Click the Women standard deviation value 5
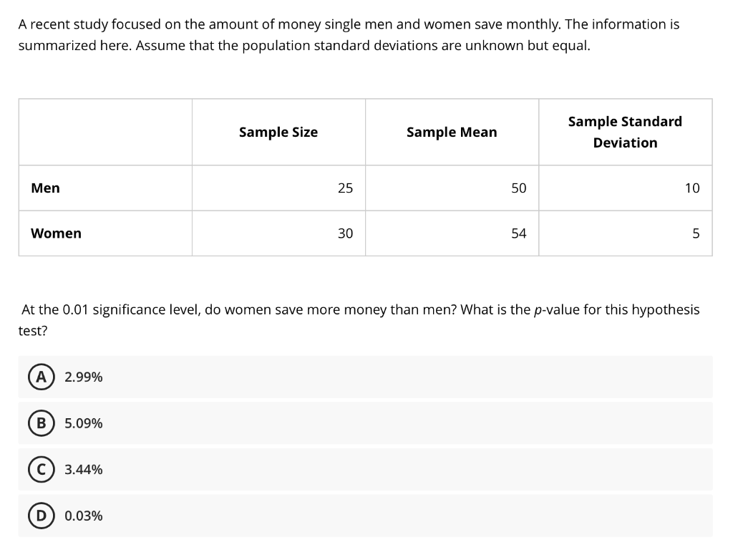The width and height of the screenshot is (733, 560). (x=696, y=233)
